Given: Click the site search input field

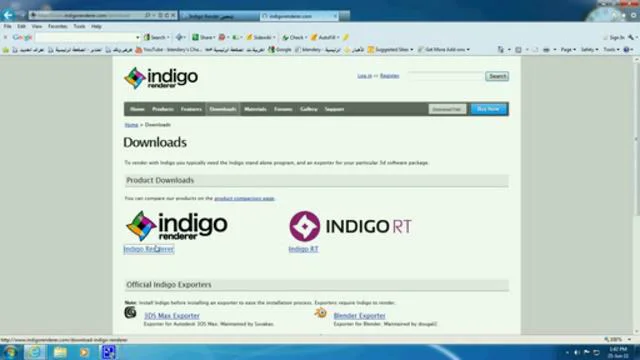Looking at the screenshot, I should 446,76.
